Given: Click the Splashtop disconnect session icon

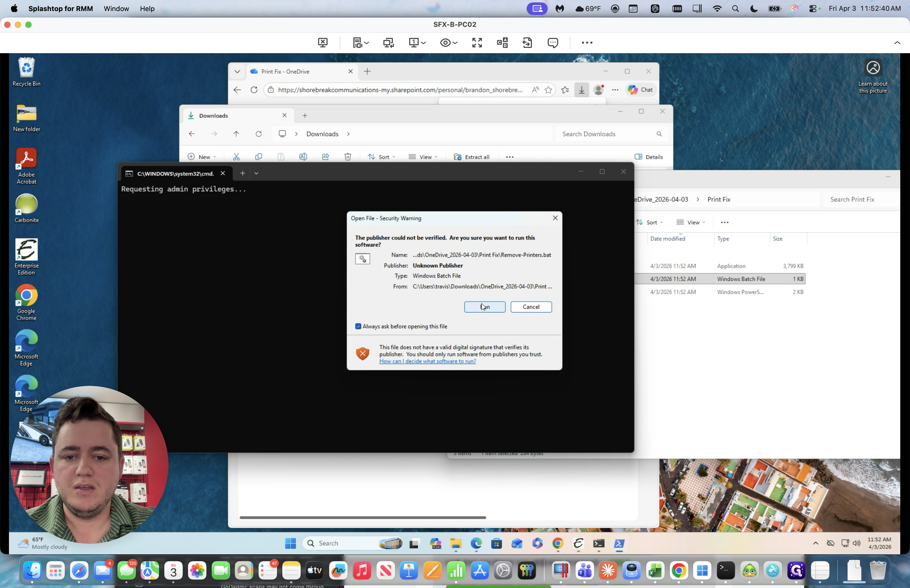Looking at the screenshot, I should tap(323, 42).
